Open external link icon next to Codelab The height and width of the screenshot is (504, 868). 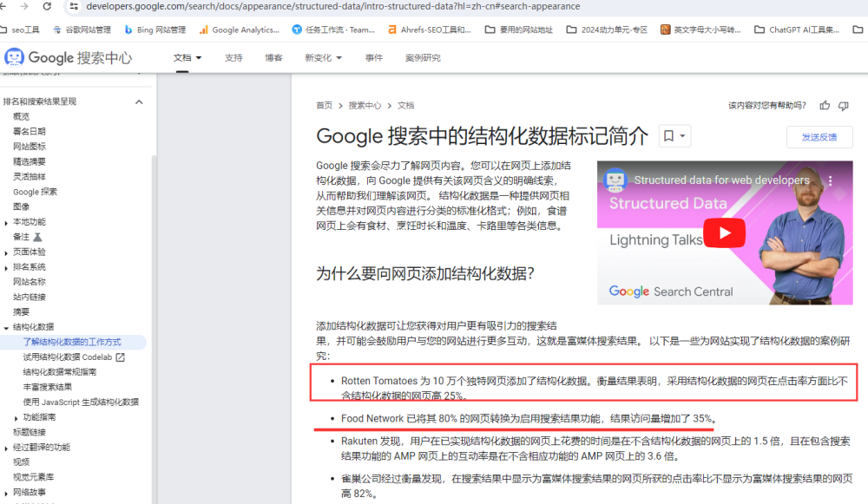(x=120, y=357)
